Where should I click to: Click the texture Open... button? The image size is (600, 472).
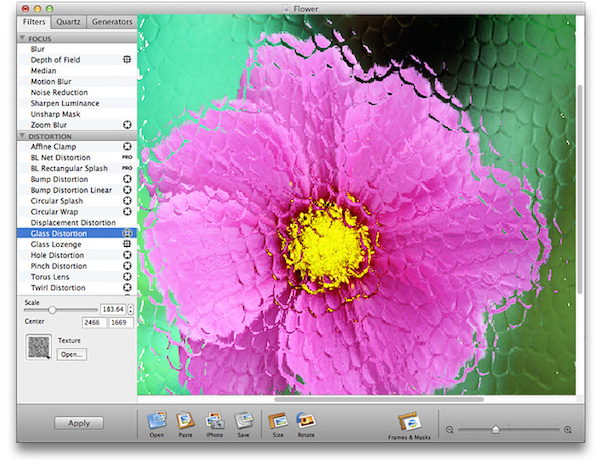click(72, 354)
